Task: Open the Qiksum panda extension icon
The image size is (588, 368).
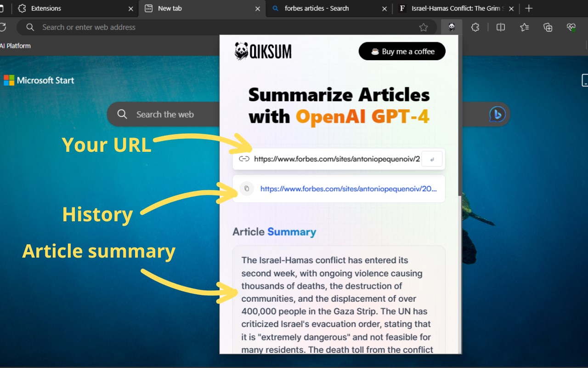Action: [452, 27]
